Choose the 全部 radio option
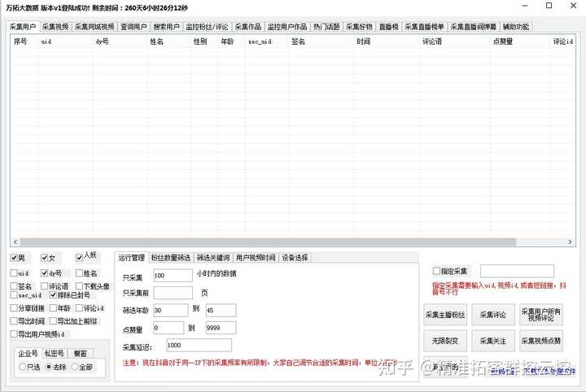The height and width of the screenshot is (392, 586). [75, 367]
